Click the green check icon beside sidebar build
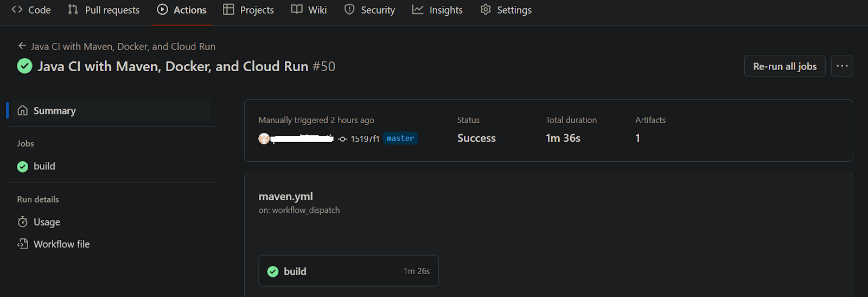Screen dimensions: 868x297 coord(22,167)
